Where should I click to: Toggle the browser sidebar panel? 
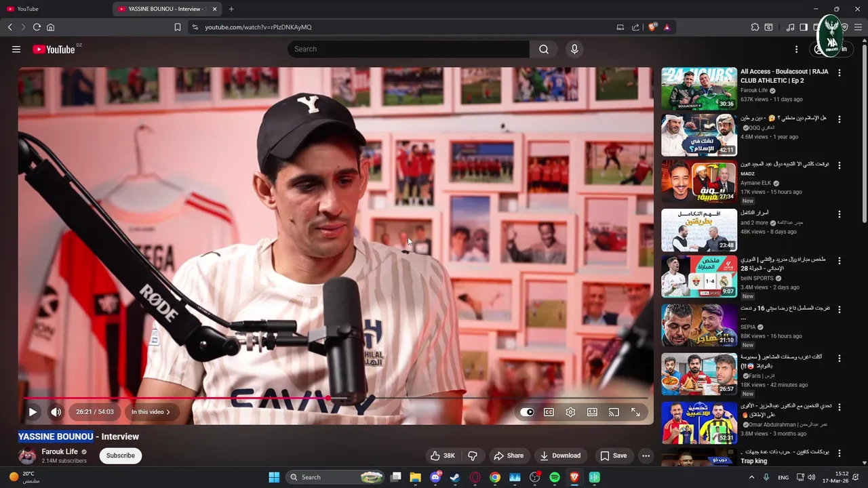(x=804, y=27)
